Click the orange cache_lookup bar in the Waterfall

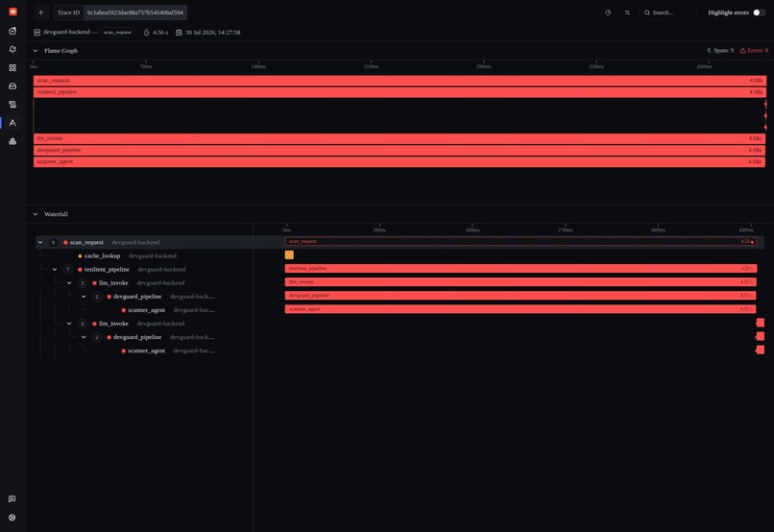(x=289, y=255)
